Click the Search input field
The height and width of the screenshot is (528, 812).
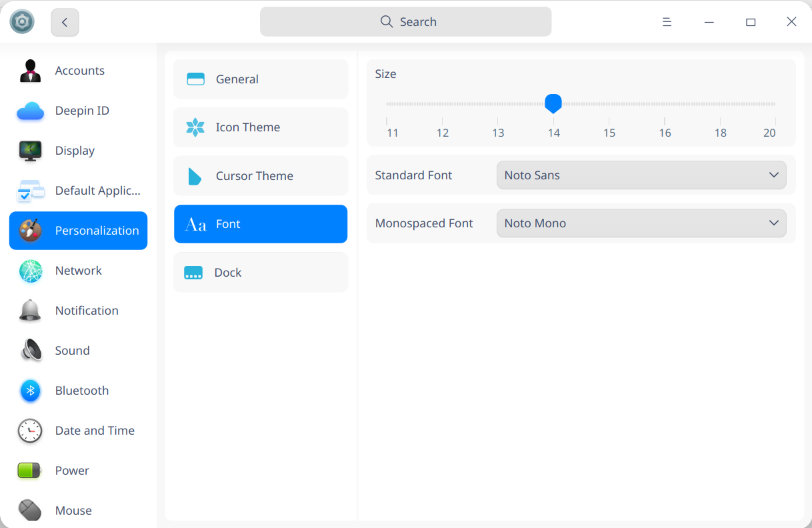(406, 22)
